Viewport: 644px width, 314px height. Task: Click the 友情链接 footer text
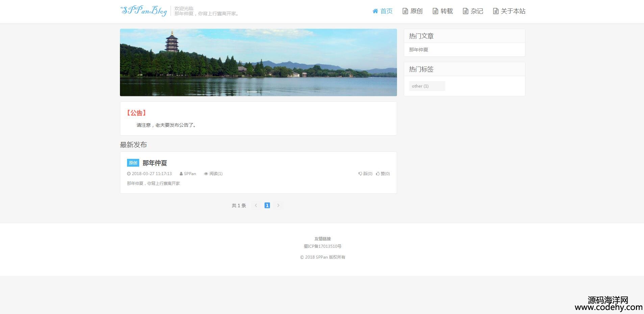[323, 239]
